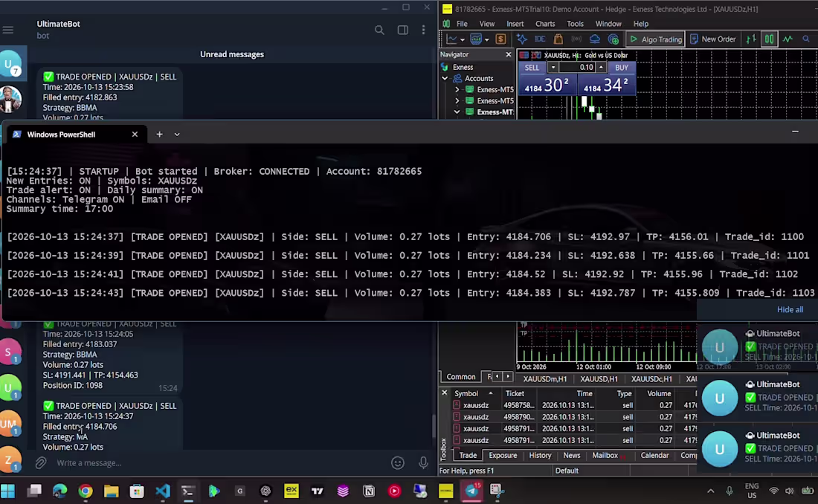Screen dimensions: 818x504
Task: Click the Telegram message input field
Action: click(x=219, y=463)
